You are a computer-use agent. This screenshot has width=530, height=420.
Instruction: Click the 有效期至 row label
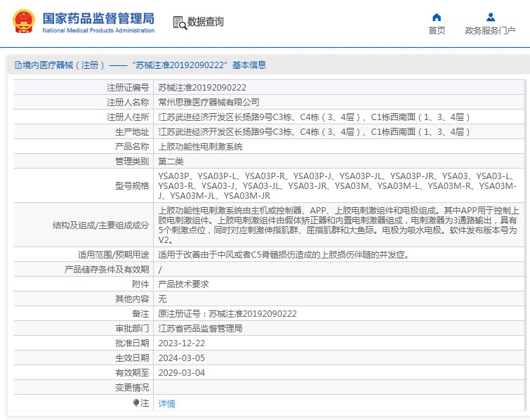pos(132,373)
